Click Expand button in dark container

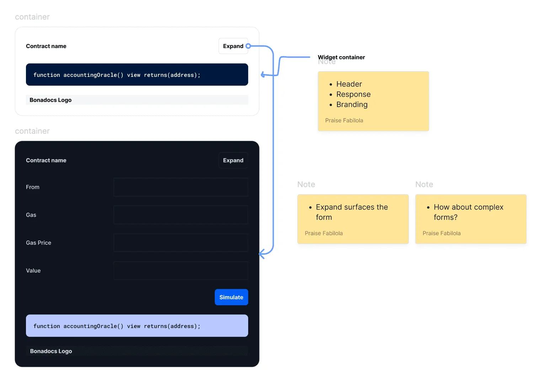click(233, 160)
